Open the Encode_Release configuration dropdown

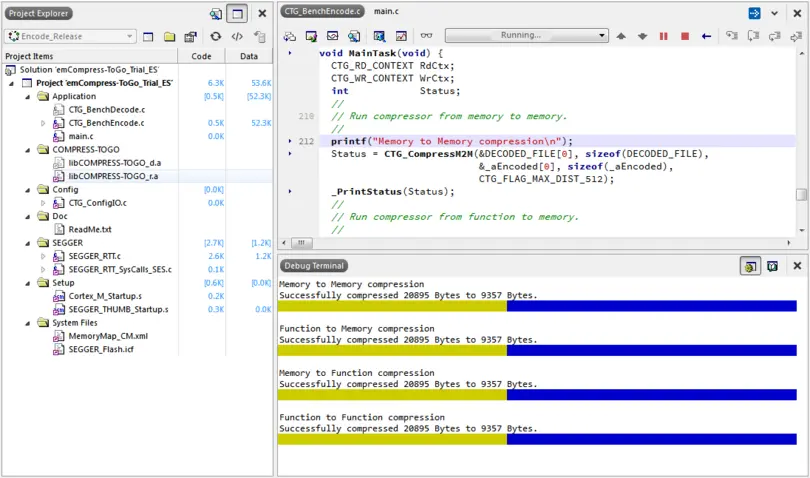click(70, 37)
